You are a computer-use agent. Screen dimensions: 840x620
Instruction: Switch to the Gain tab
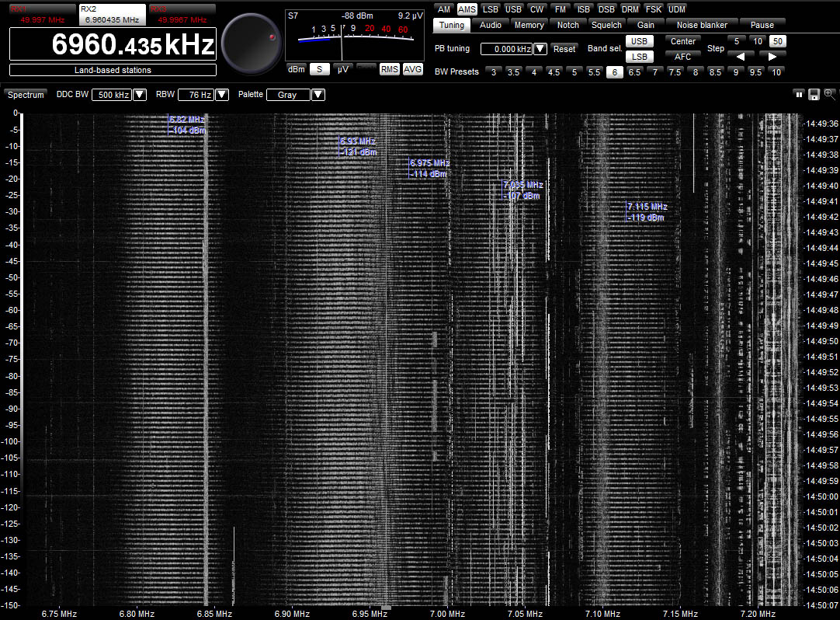pos(646,25)
